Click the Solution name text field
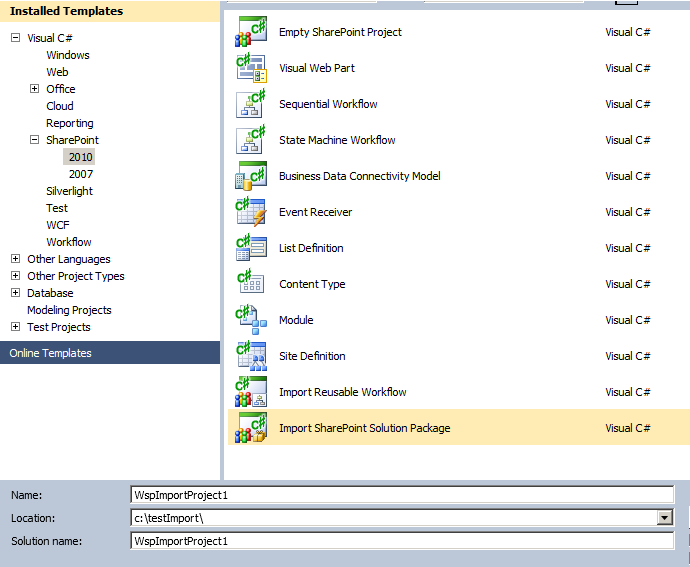Screen dimensions: 690x567 (402, 541)
